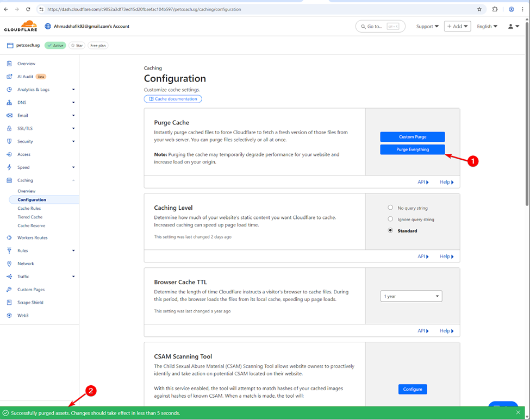
Task: Select No query string caching level
Action: pyautogui.click(x=390, y=208)
